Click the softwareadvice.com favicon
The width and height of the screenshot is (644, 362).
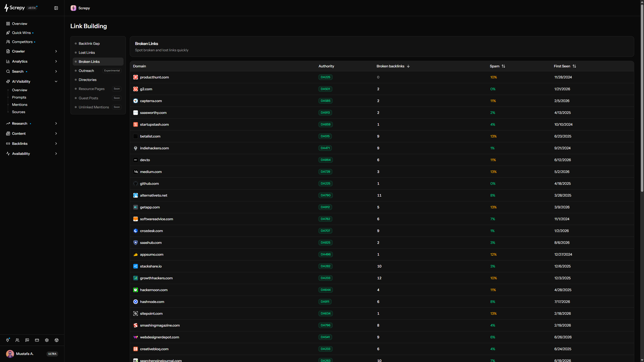tap(136, 219)
